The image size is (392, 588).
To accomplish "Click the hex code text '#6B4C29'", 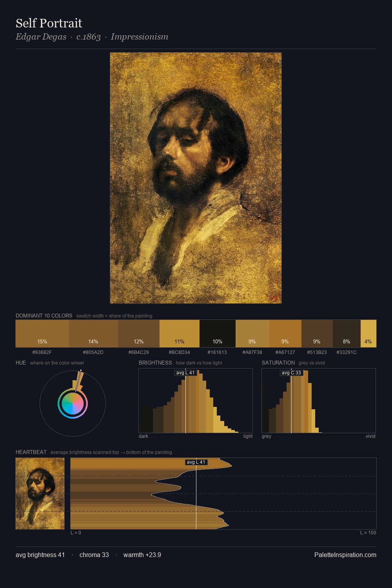I will [139, 352].
